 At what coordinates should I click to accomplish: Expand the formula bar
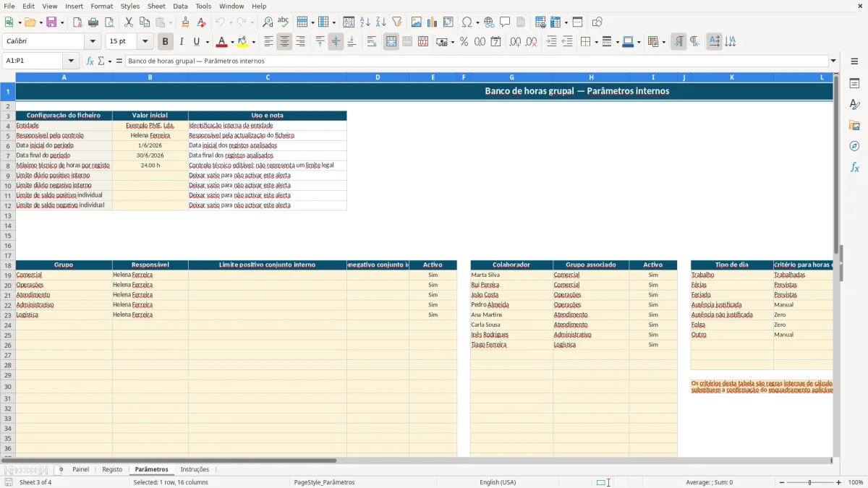pos(833,61)
